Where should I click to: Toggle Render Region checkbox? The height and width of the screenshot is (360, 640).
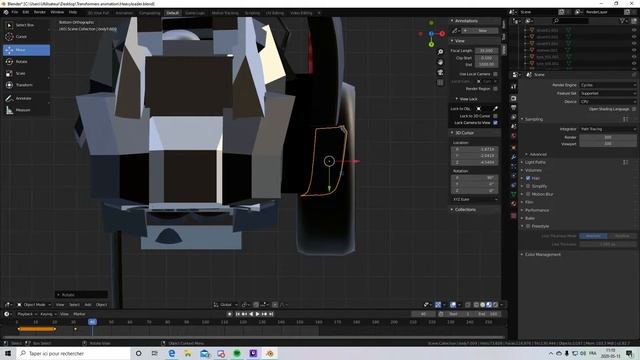495,89
